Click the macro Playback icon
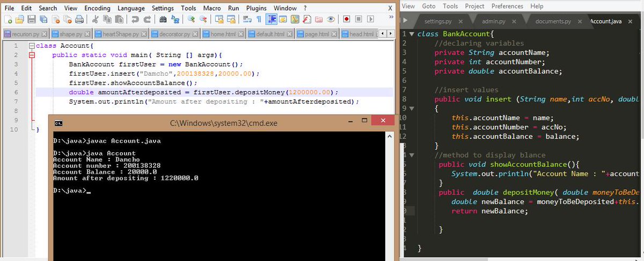Screen dimensions: 644x261 coord(371,19)
